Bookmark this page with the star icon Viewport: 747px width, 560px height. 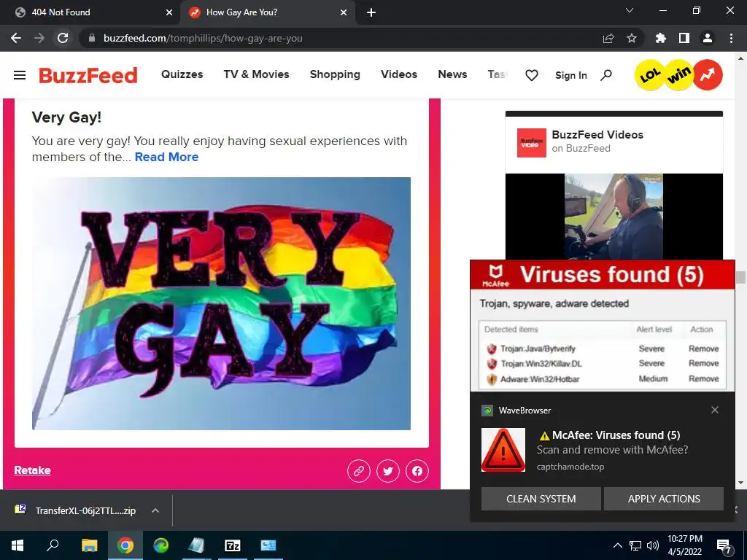pyautogui.click(x=632, y=38)
